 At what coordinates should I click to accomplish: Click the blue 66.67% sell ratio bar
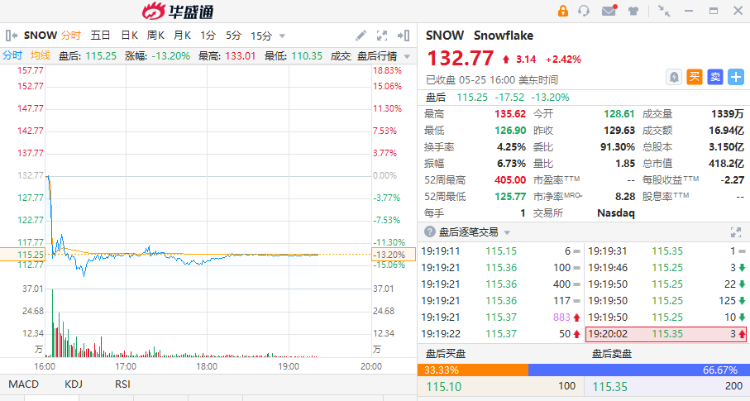point(639,370)
